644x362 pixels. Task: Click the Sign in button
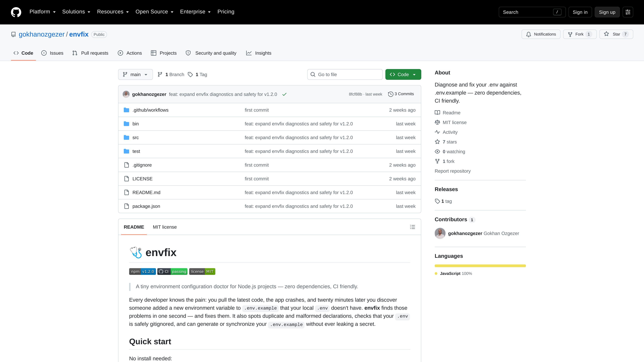(580, 12)
